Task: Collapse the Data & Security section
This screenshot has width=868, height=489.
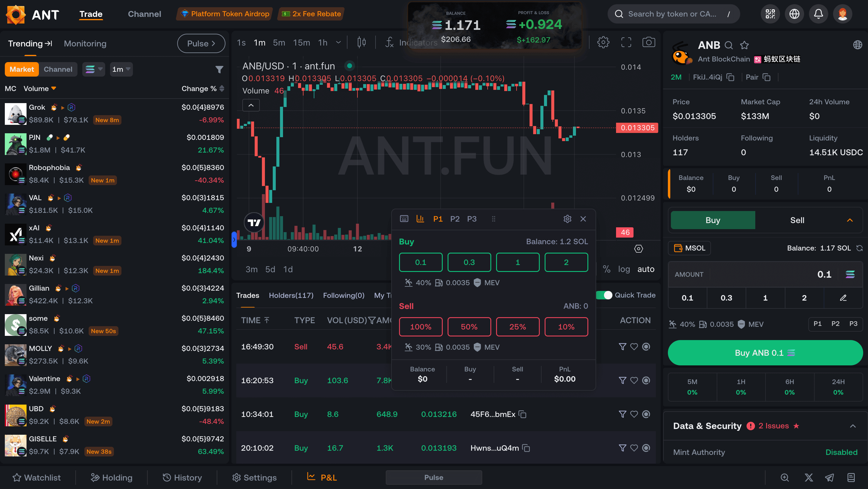Action: (853, 426)
